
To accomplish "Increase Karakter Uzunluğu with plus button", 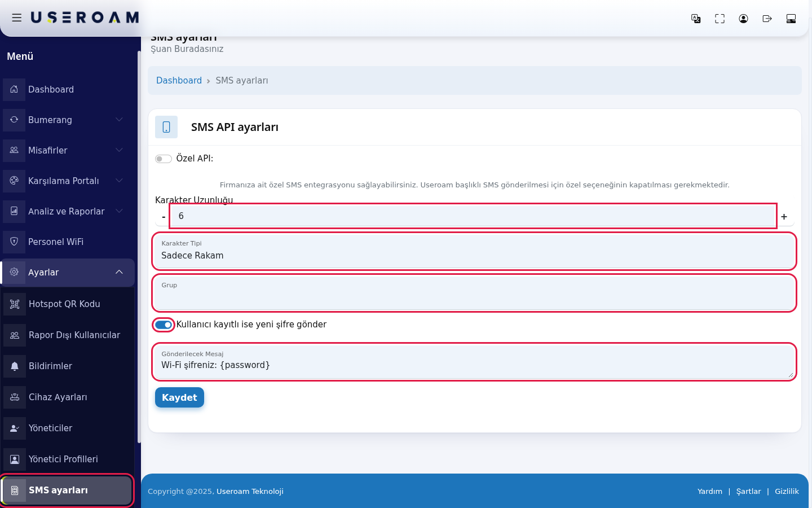I will [784, 217].
